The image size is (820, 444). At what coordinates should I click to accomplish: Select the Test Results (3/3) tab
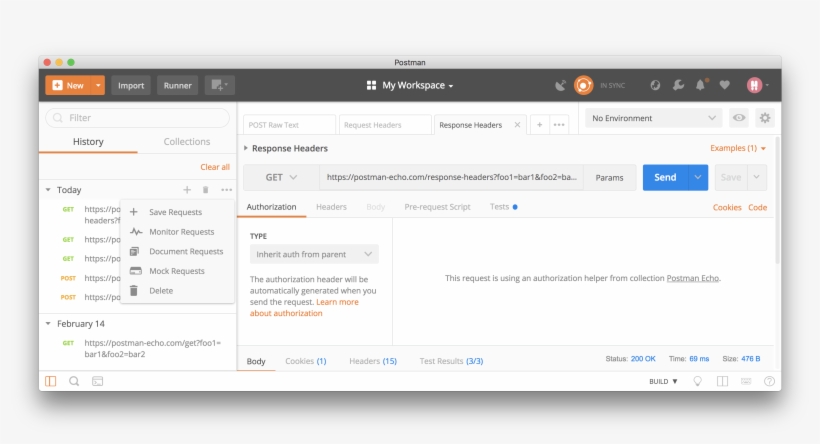451,361
